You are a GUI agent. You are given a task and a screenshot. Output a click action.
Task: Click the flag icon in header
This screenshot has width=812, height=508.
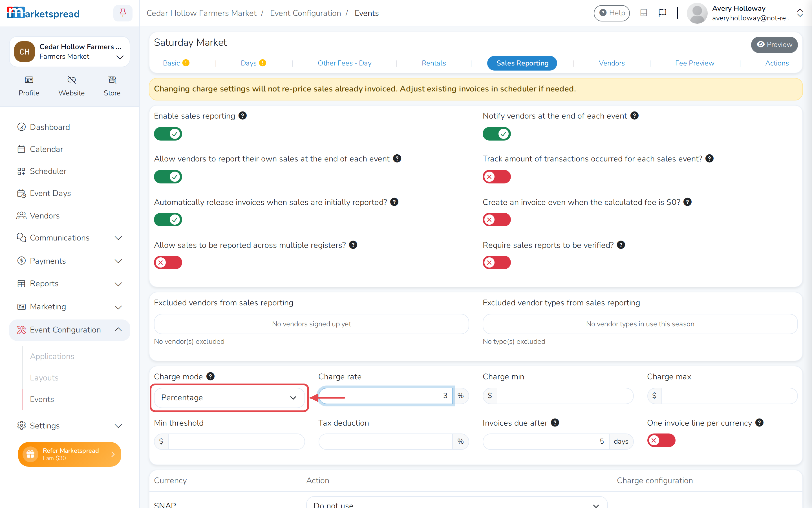(x=662, y=13)
